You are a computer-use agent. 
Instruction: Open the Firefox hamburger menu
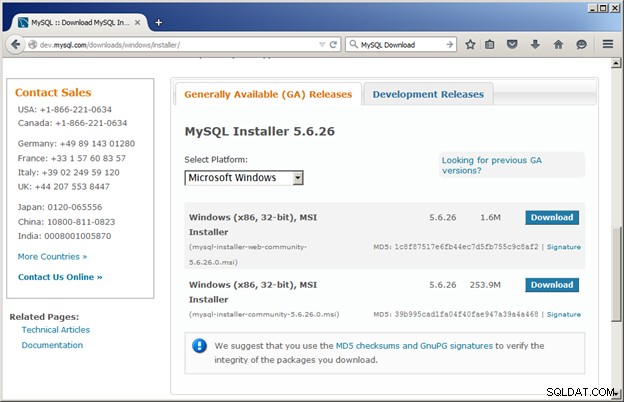(608, 44)
